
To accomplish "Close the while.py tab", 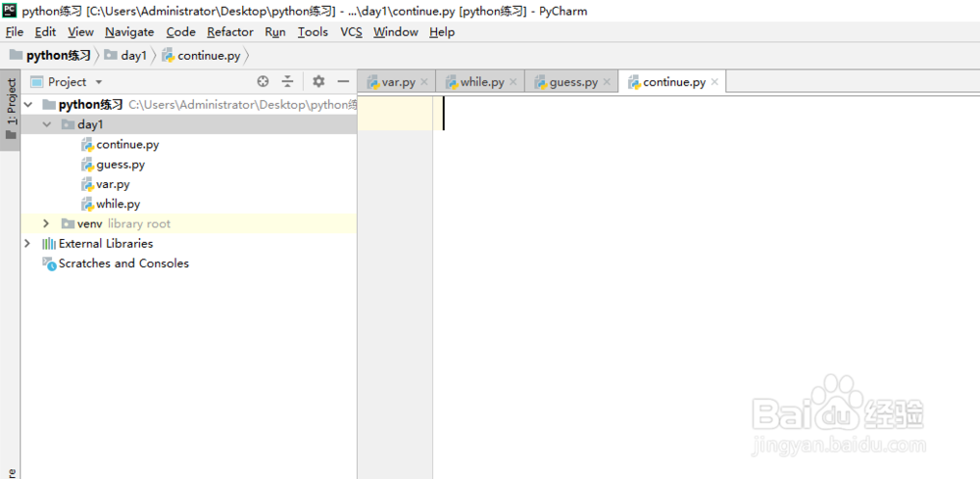I will coord(514,82).
